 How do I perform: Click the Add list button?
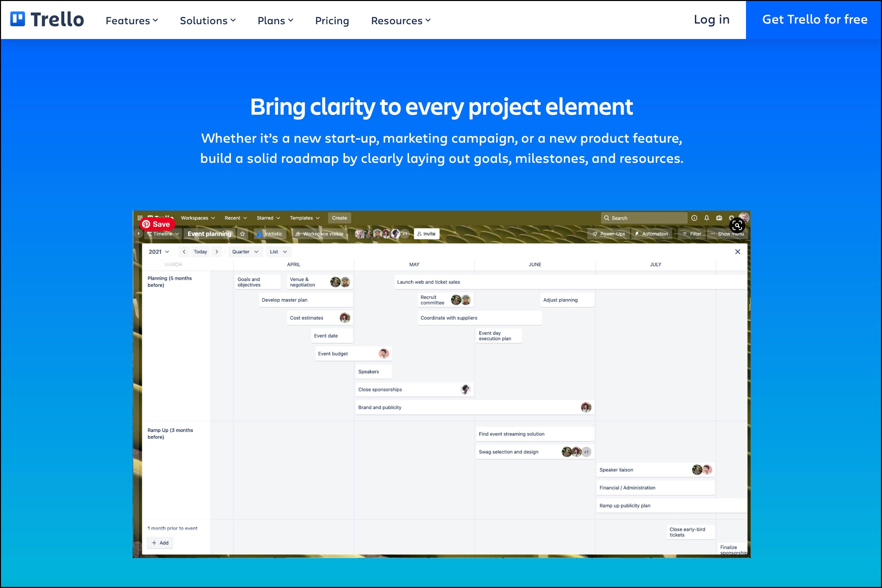point(160,543)
